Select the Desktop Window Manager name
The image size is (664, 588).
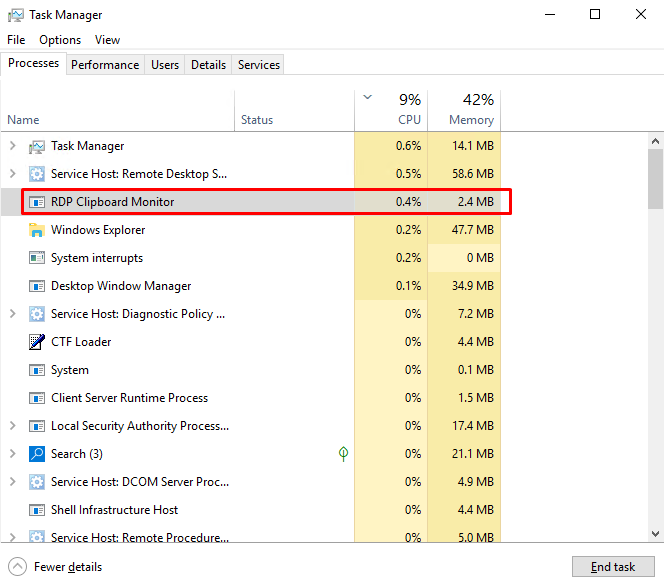click(121, 286)
